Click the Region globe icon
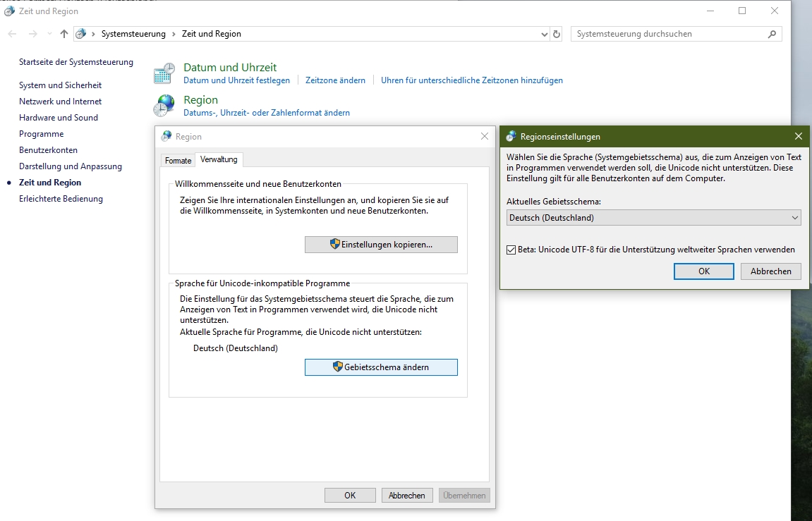 (x=164, y=106)
